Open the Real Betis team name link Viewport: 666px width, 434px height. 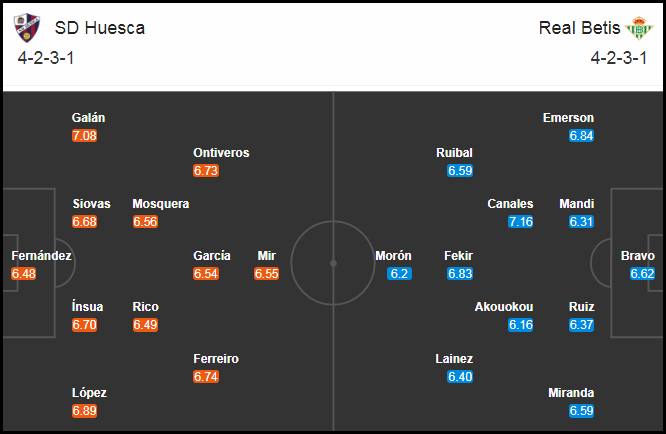click(x=579, y=28)
